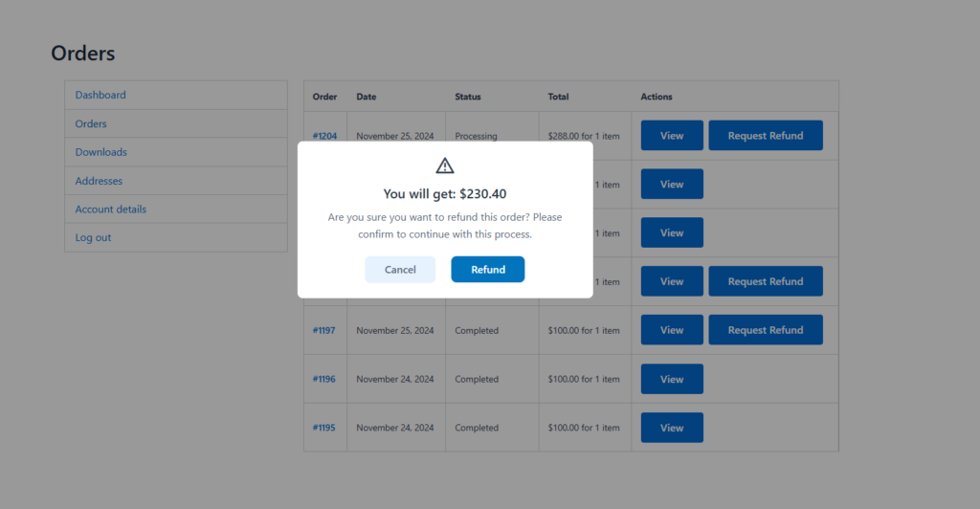Screen dimensions: 980x509
Task: Open order #1196 link
Action: pos(323,379)
